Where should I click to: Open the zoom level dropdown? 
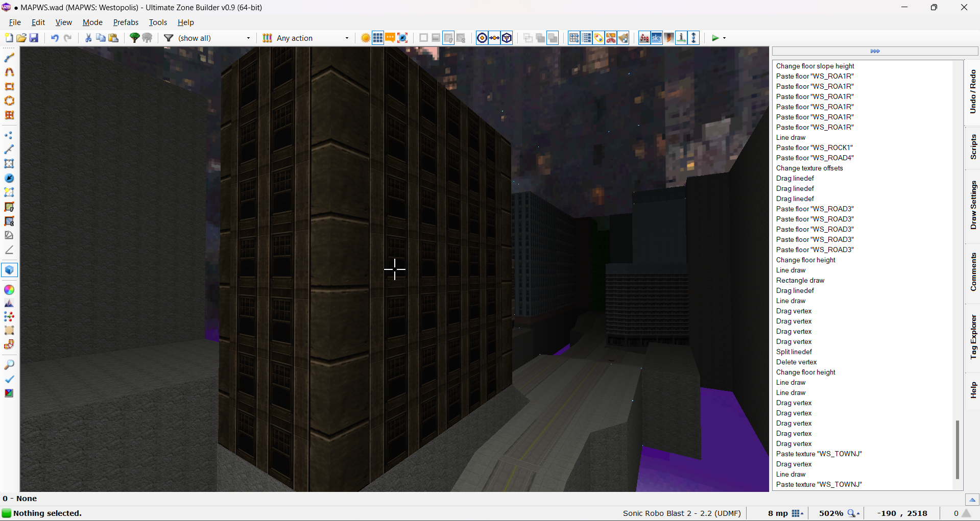[854, 513]
